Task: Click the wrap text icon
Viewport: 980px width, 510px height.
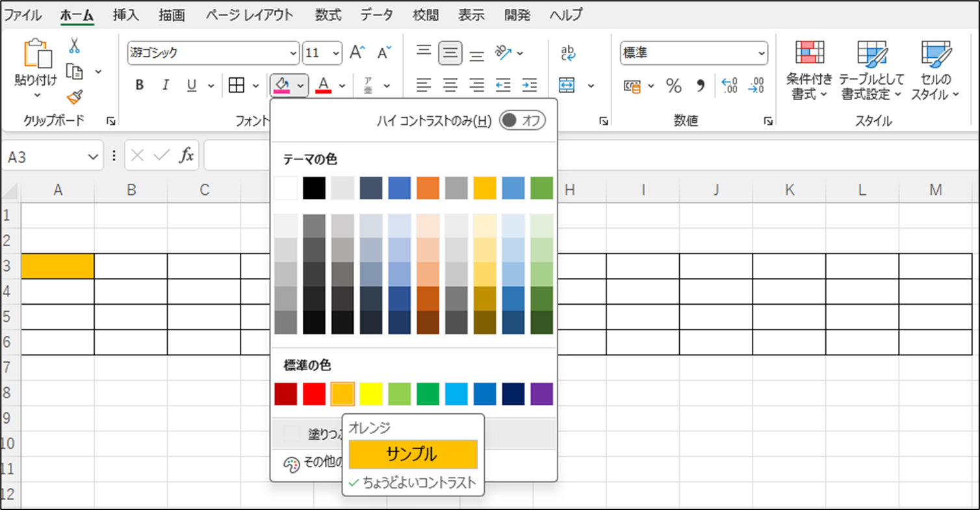Action: click(568, 53)
